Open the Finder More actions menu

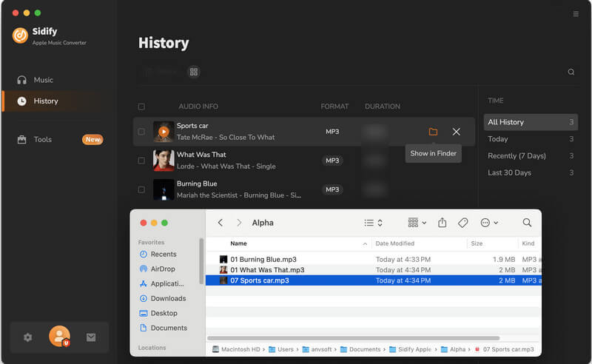pos(489,223)
